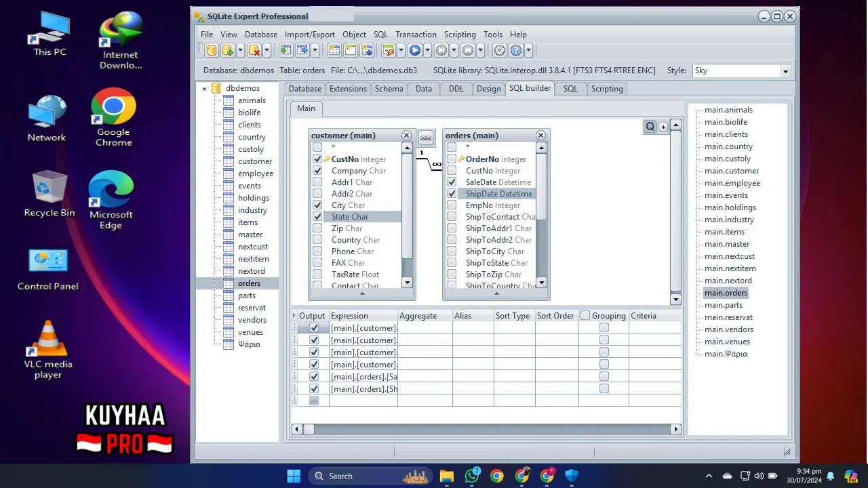
Task: Switch to the Scripting tab
Action: (x=607, y=89)
